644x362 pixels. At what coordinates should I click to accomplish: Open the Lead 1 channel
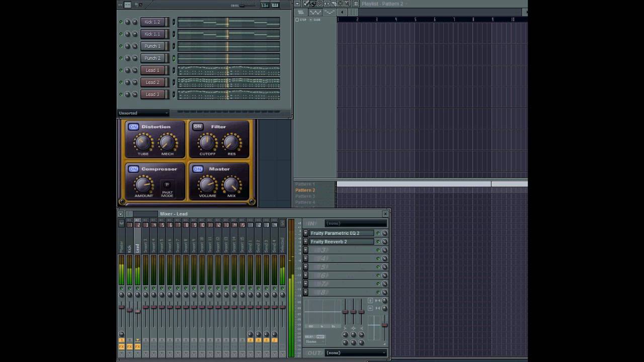click(x=152, y=70)
